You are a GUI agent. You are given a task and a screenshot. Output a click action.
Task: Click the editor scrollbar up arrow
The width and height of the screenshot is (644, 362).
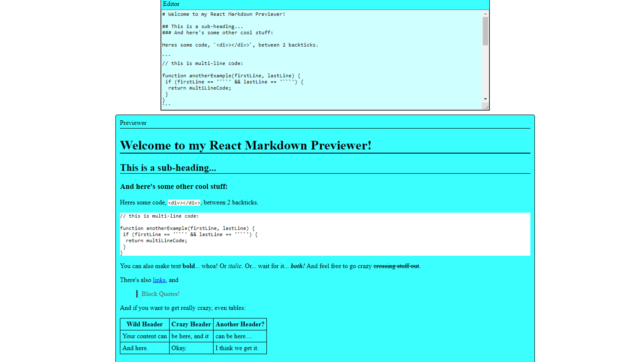click(x=485, y=14)
